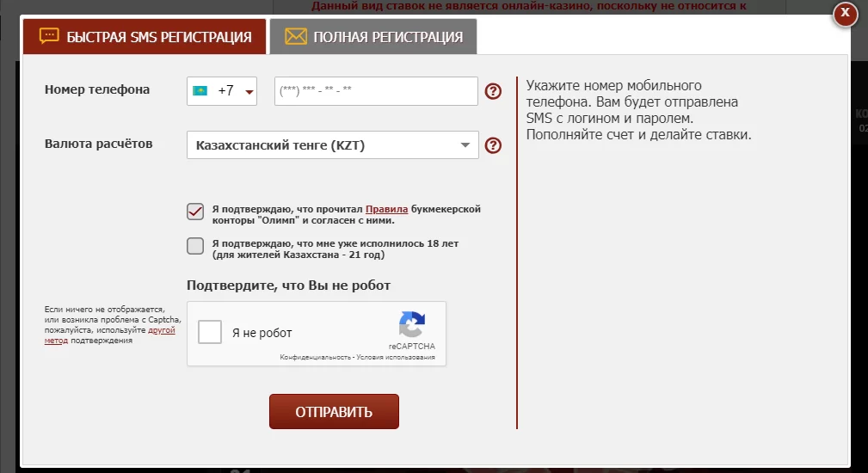This screenshot has height=473, width=868.
Task: Tick the reCAPTCHA "Я не робот" checkbox
Action: click(x=210, y=332)
